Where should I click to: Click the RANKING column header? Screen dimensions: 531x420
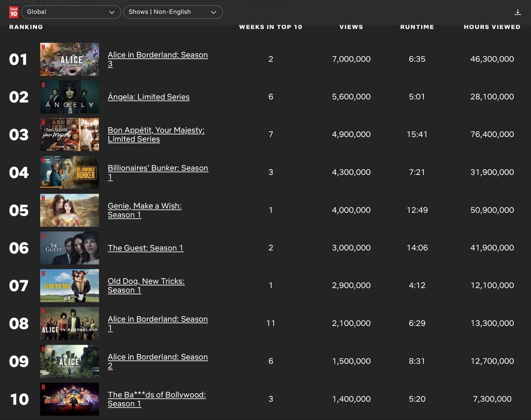(26, 27)
